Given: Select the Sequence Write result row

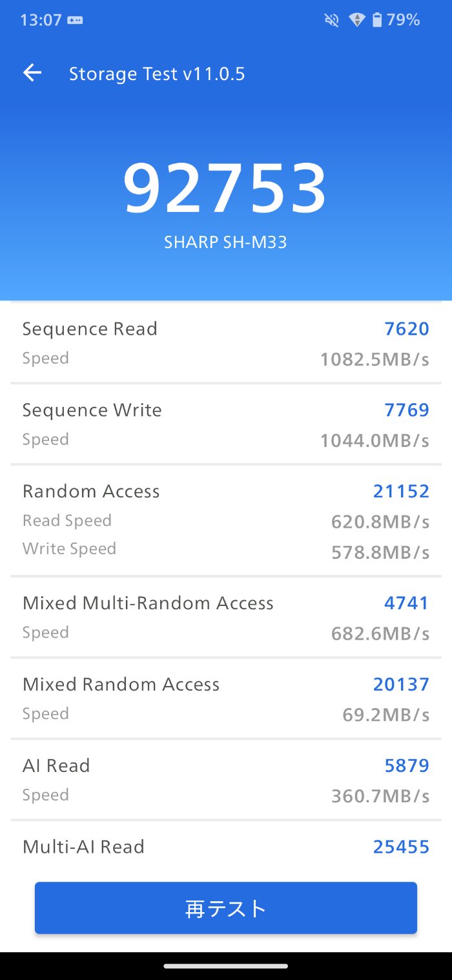Looking at the screenshot, I should click(225, 424).
